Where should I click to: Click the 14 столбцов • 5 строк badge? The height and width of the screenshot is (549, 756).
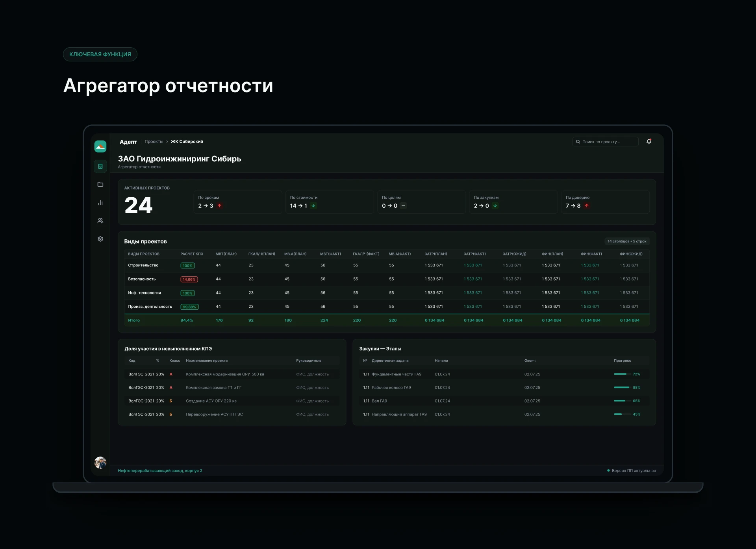point(627,241)
